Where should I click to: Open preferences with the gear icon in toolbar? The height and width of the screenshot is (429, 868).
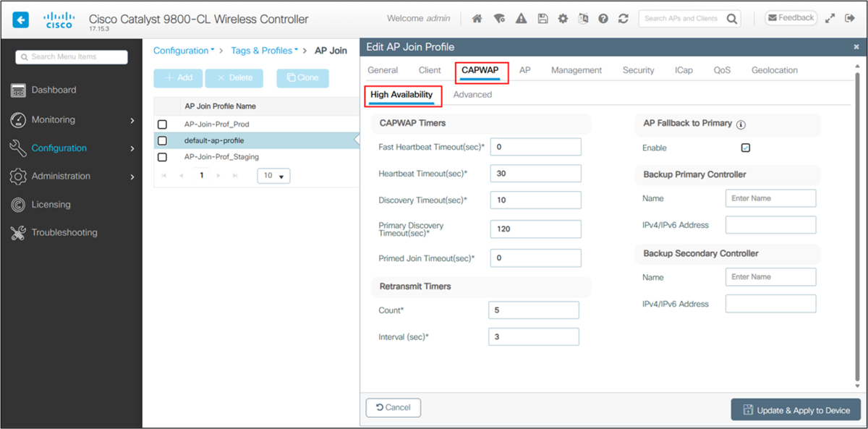pyautogui.click(x=563, y=20)
